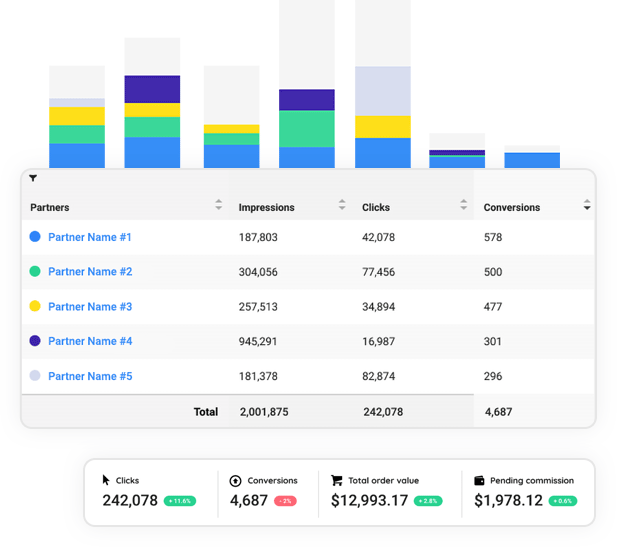
Task: Click green color dot for Partner Name #2
Action: pos(35,271)
